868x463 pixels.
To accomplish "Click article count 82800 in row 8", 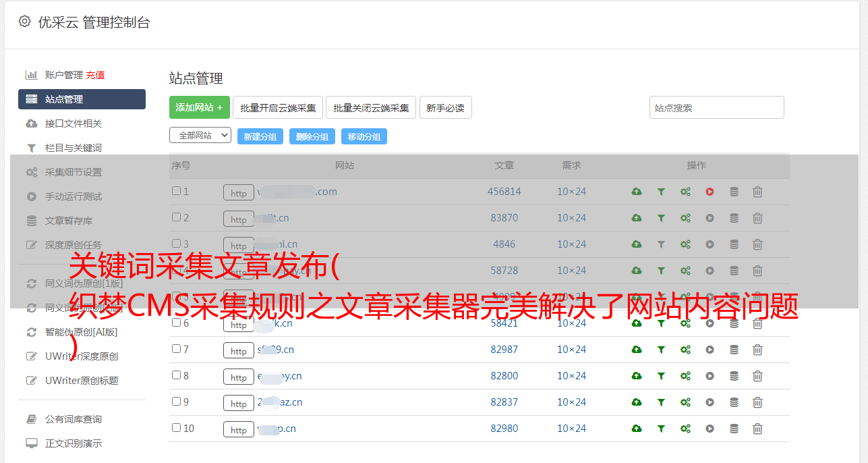I will 504,376.
